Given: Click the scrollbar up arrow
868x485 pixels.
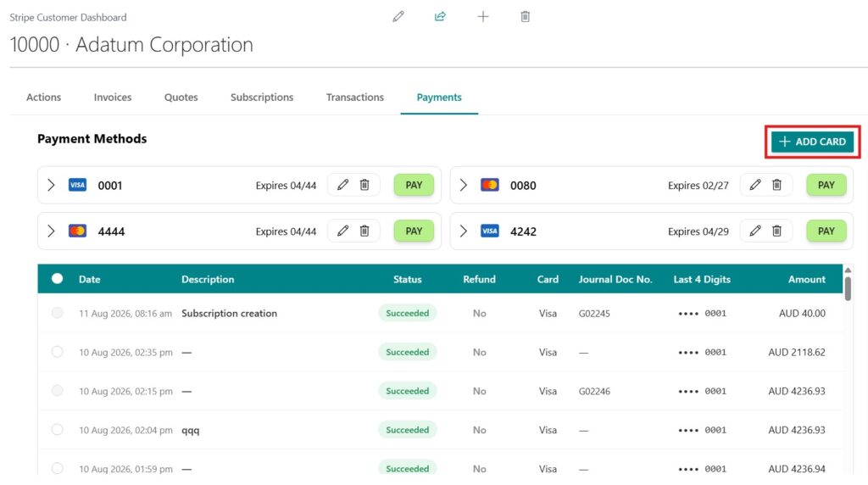Looking at the screenshot, I should click(848, 270).
